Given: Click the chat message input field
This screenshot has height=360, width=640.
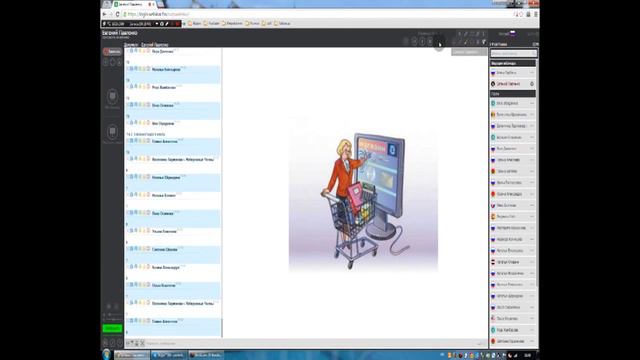Looking at the screenshot, I should (x=310, y=343).
